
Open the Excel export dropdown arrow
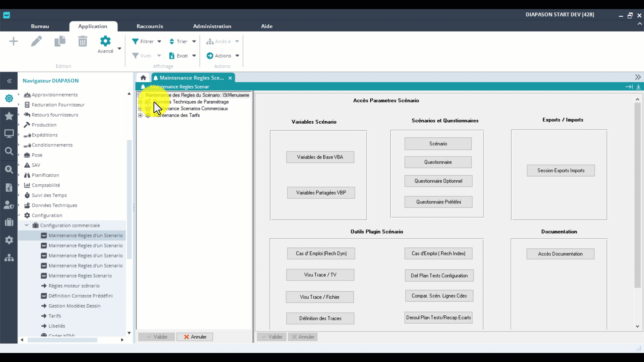tap(194, 56)
